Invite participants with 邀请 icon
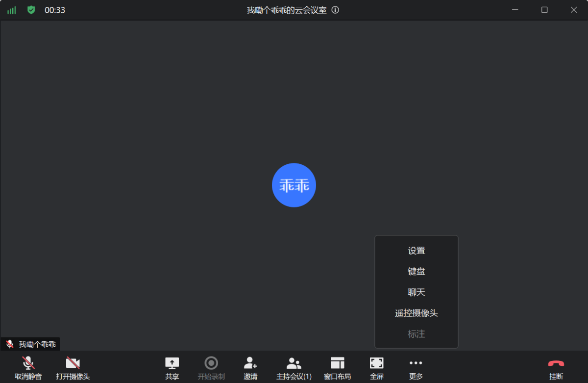588x383 pixels. 250,368
